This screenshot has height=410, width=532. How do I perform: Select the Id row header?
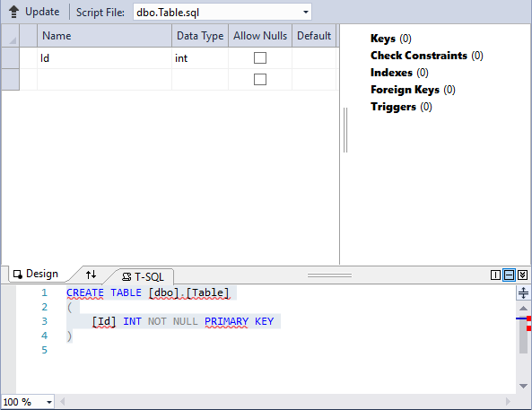pos(11,58)
